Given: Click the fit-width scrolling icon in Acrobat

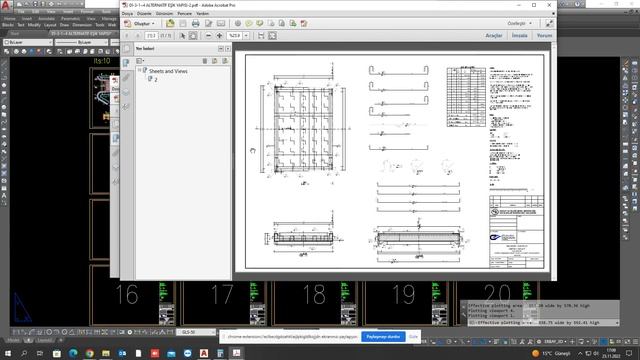Looking at the screenshot, I should pyautogui.click(x=261, y=36).
